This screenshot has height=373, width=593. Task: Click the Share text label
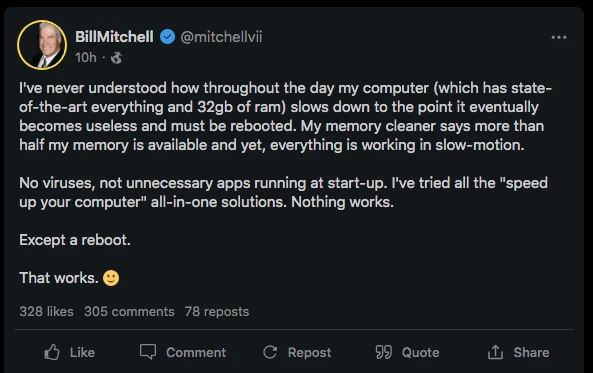pyautogui.click(x=531, y=352)
